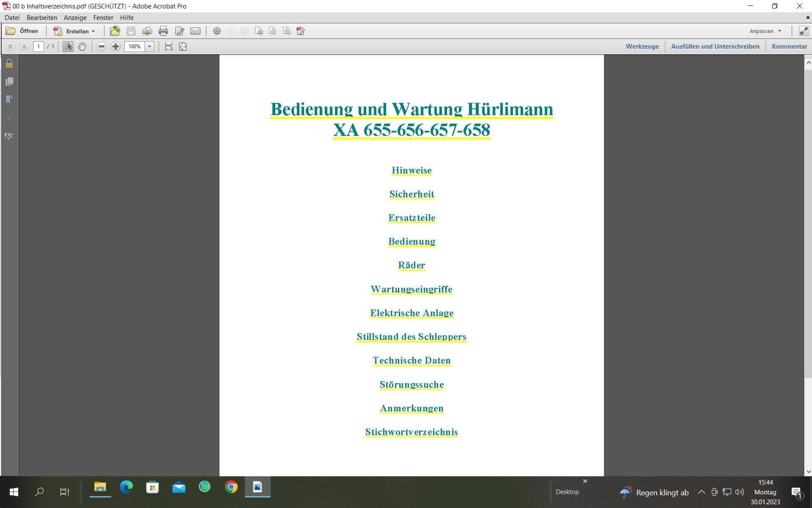Open the page thumbnails panel
The width and height of the screenshot is (812, 508).
(9, 82)
